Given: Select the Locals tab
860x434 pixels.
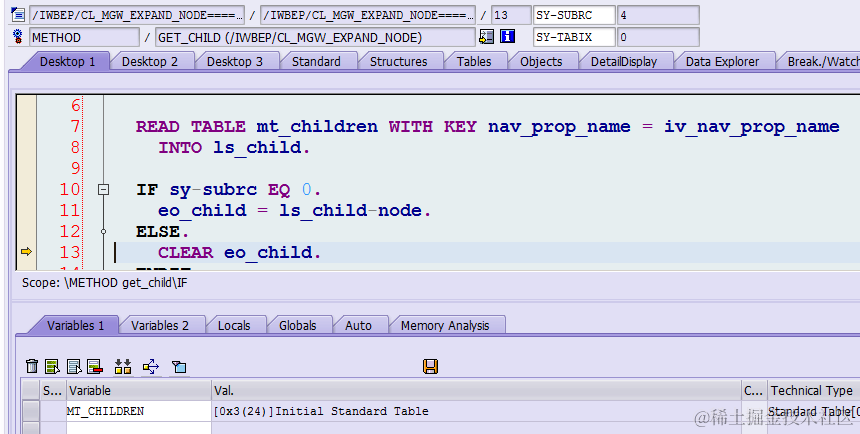Looking at the screenshot, I should (x=234, y=325).
